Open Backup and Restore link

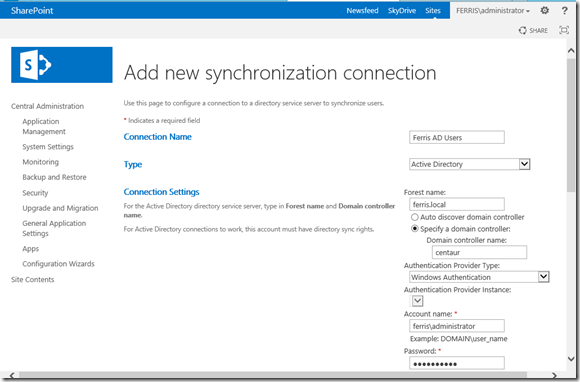[54, 177]
